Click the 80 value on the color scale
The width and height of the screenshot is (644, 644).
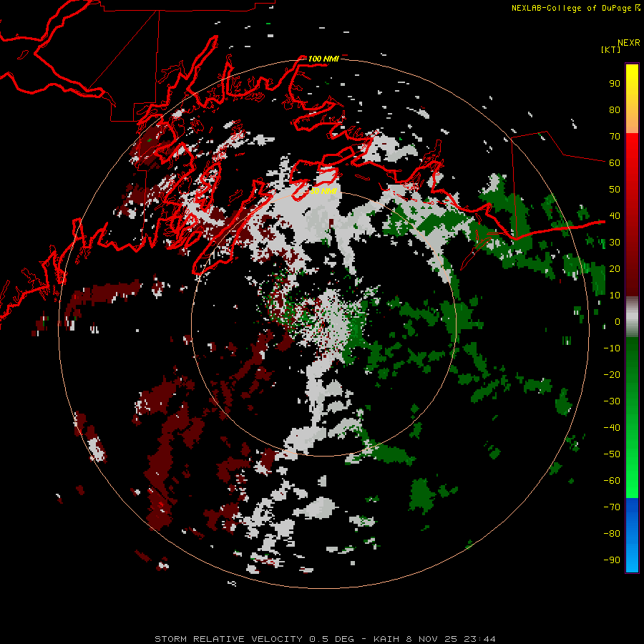[x=615, y=109]
